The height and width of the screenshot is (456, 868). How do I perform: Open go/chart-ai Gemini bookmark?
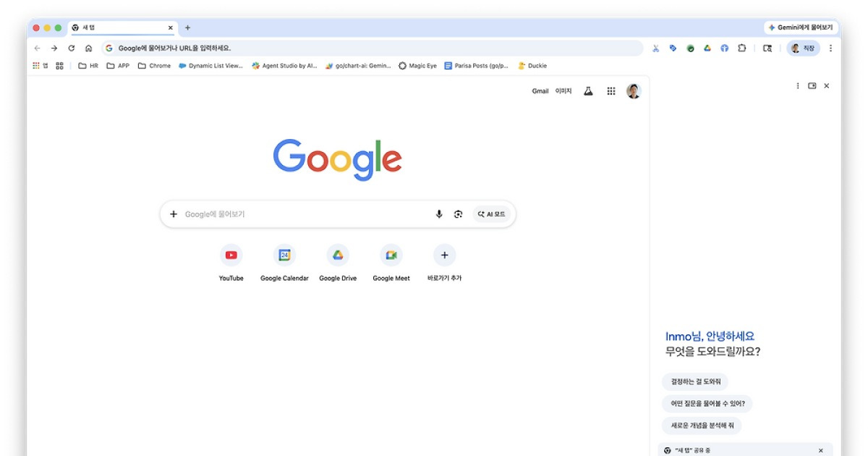coord(358,66)
